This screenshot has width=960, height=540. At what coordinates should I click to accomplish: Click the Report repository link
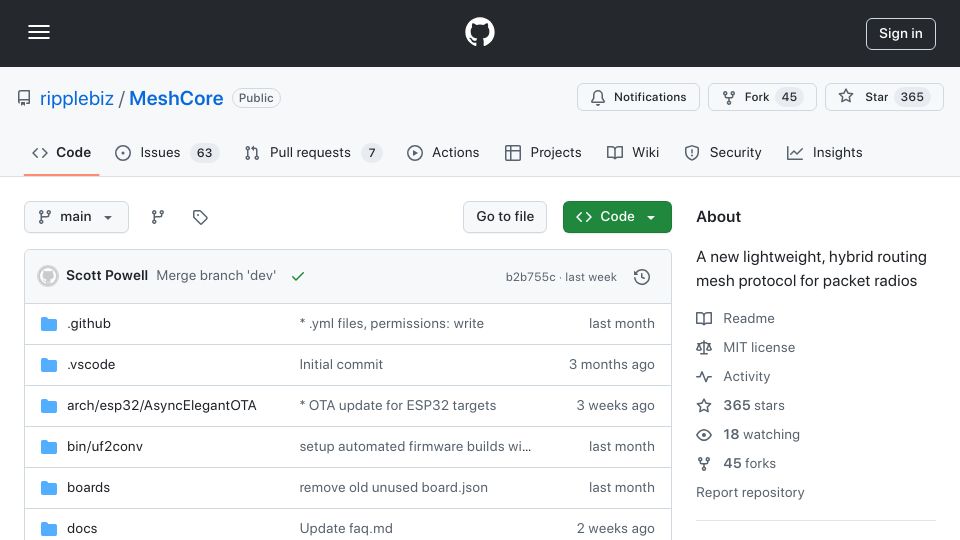750,492
